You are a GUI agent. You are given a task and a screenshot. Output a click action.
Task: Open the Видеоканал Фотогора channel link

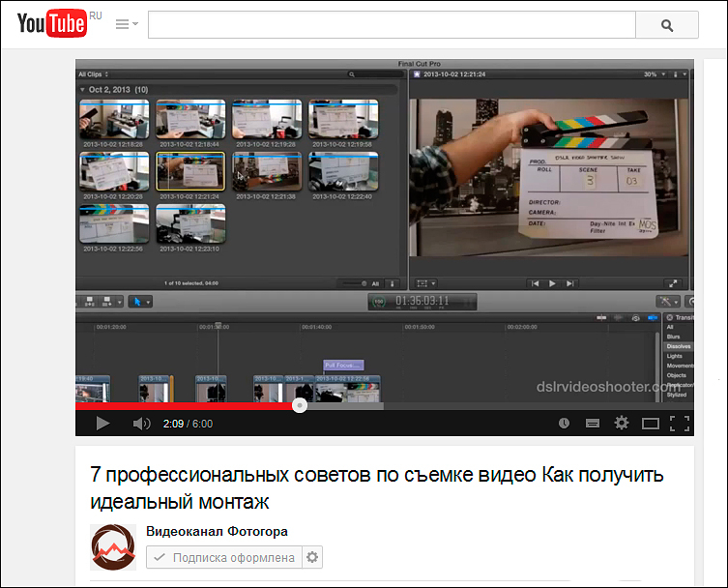coord(217,531)
